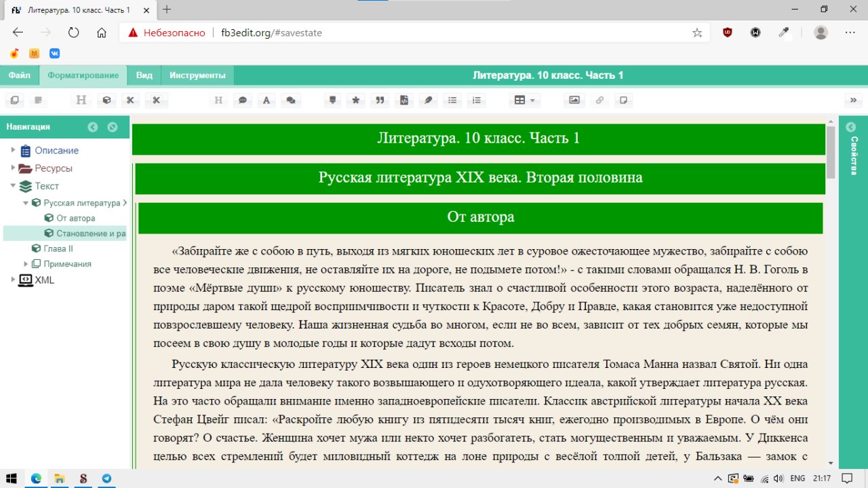Screen dimensions: 868x488
Task: Select Становление и ра... tree item
Action: [91, 233]
